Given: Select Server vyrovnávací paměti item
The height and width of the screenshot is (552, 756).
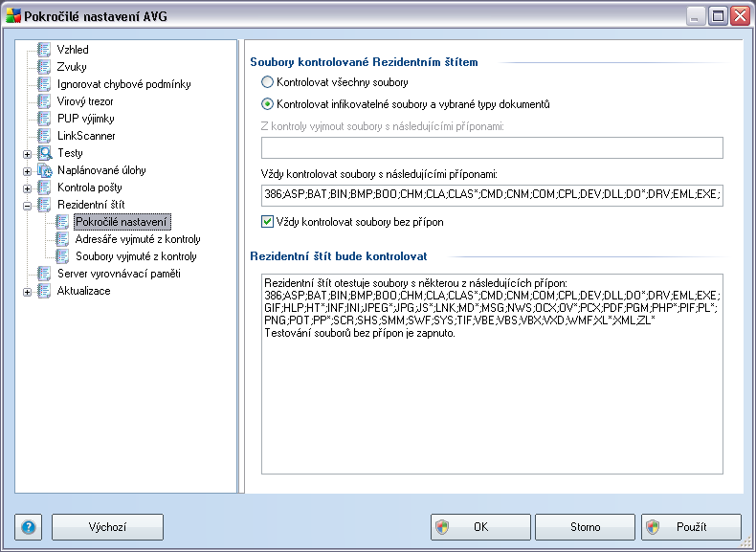Looking at the screenshot, I should pyautogui.click(x=119, y=274).
